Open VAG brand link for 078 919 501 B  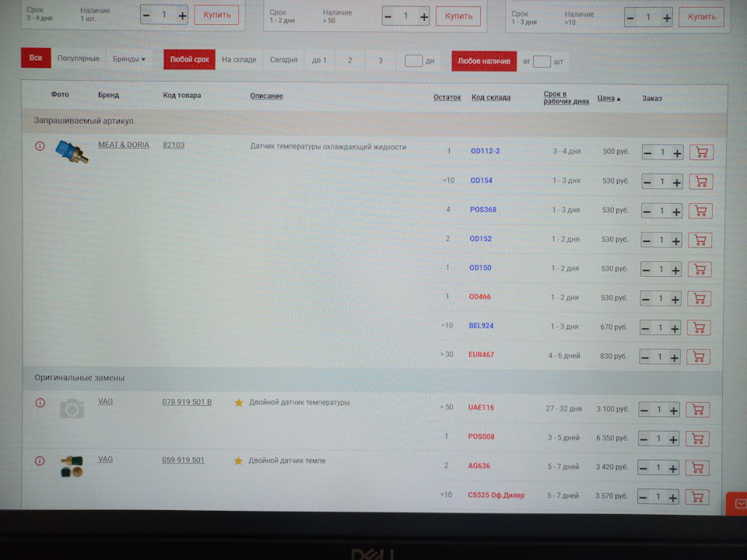click(x=105, y=401)
